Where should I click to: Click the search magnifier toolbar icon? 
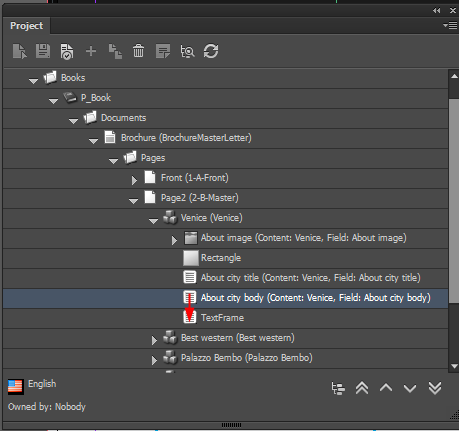click(x=187, y=52)
